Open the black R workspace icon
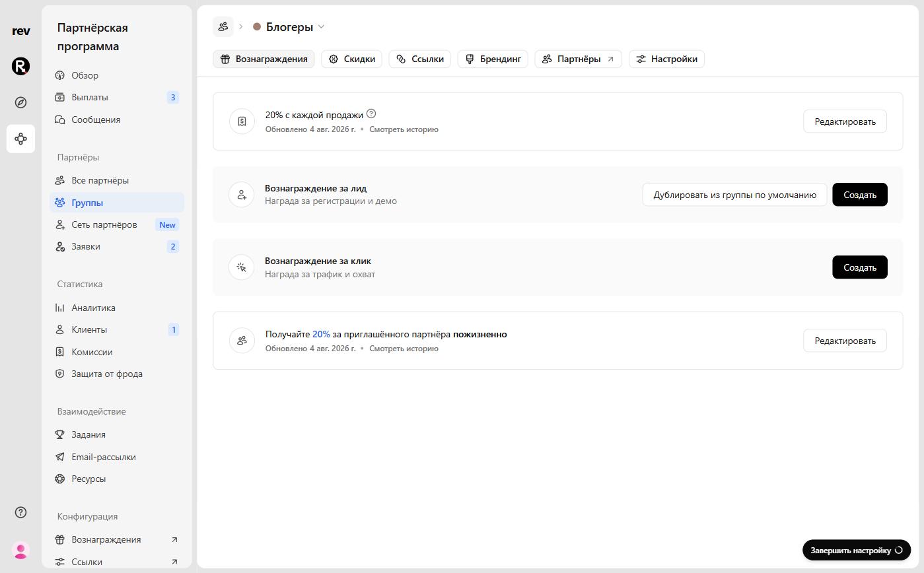The width and height of the screenshot is (924, 573). click(20, 66)
